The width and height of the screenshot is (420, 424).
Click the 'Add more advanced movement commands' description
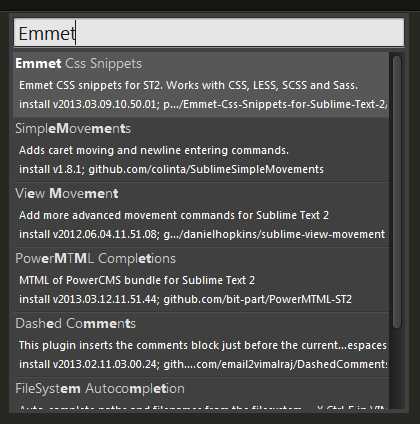pos(174,216)
